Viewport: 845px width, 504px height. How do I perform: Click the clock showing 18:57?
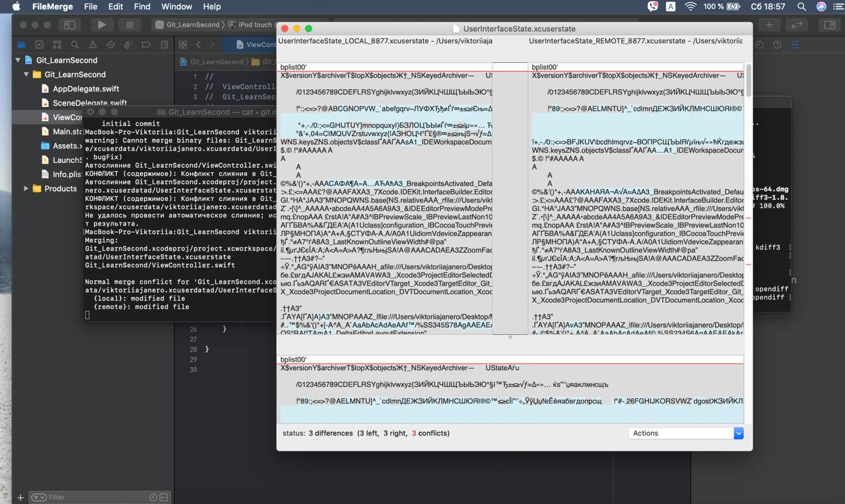(x=768, y=7)
